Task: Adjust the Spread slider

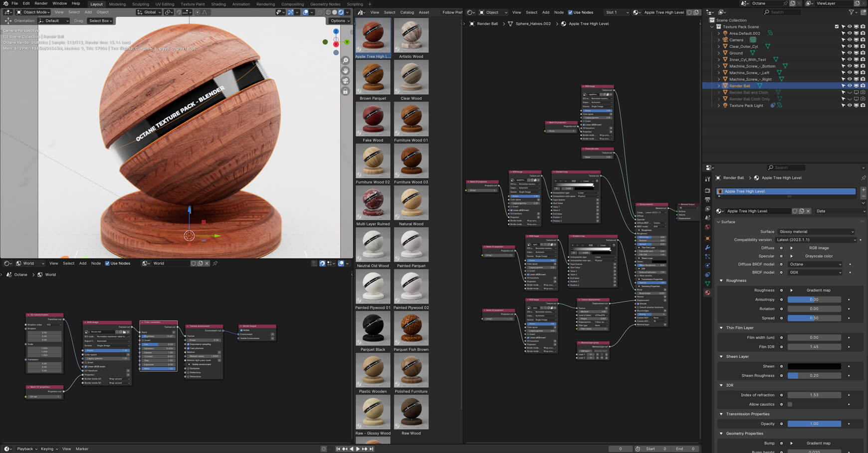Action: [814, 318]
